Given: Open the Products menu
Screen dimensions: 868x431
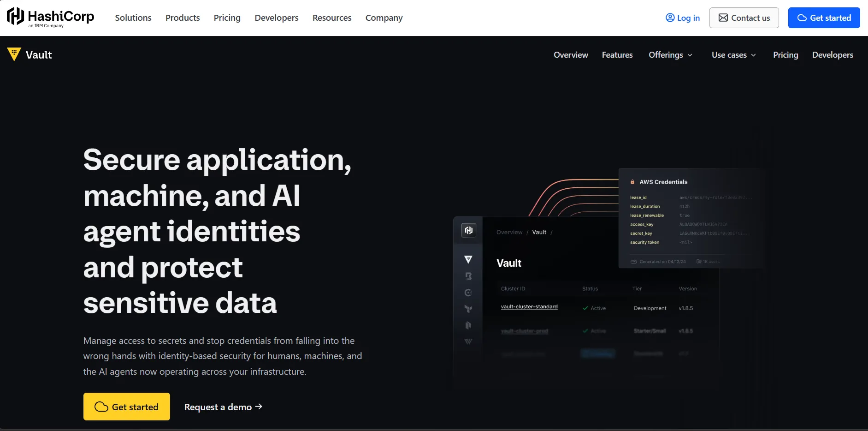Looking at the screenshot, I should pos(183,18).
